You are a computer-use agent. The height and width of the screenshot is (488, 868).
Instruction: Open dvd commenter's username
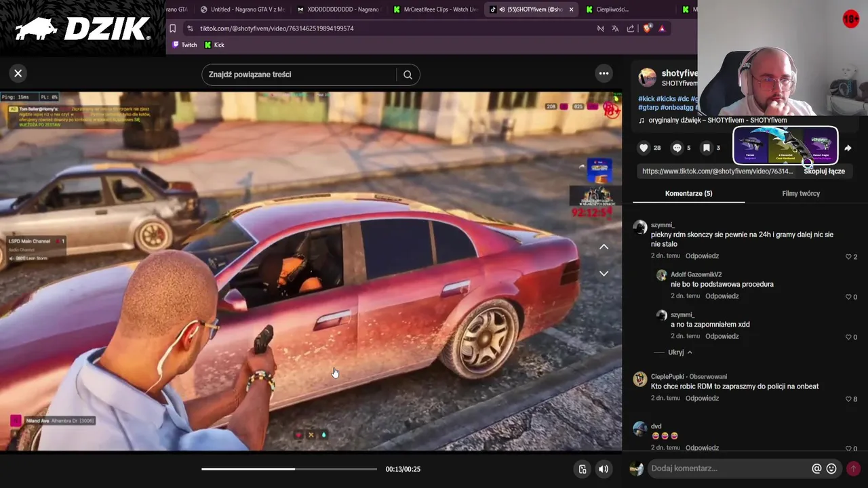[656, 426]
